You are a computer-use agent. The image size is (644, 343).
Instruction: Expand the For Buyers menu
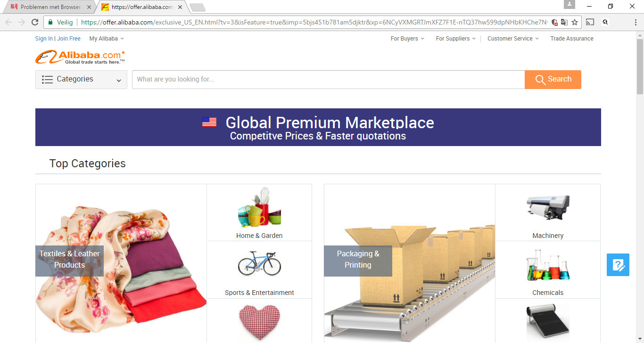coord(407,39)
